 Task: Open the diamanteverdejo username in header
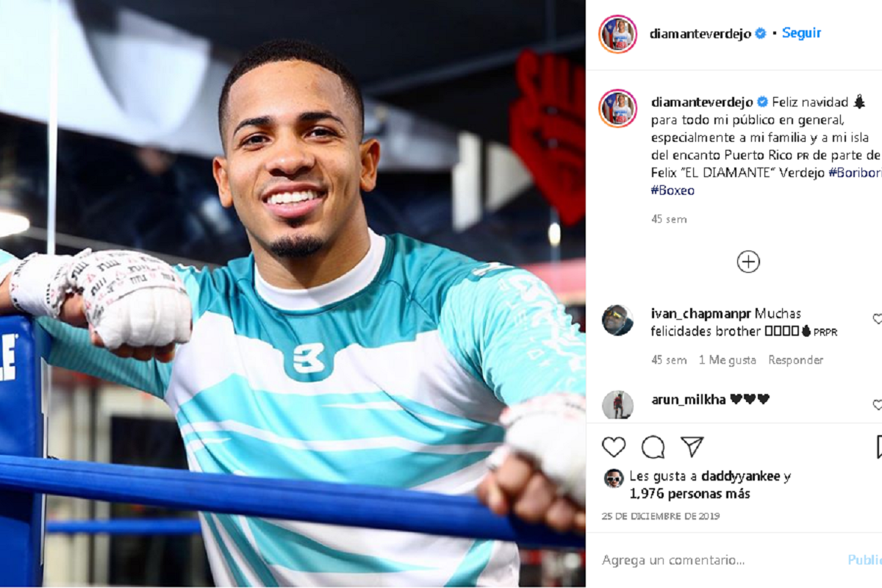click(701, 34)
